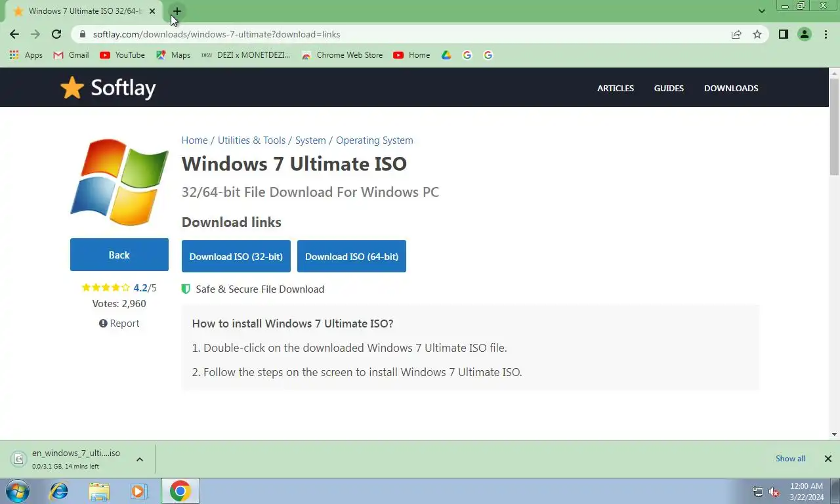Image resolution: width=840 pixels, height=504 pixels.
Task: Click Download ISO (64-bit) button
Action: point(352,256)
